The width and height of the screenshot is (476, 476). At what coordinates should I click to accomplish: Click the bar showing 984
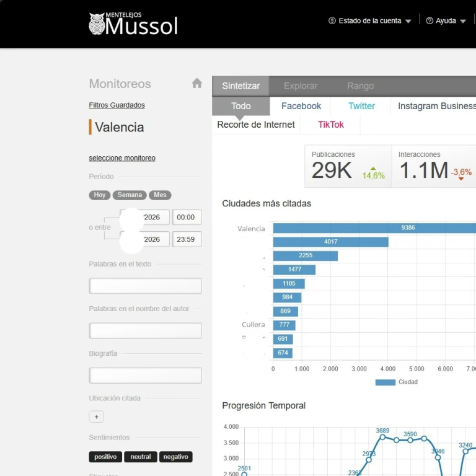(287, 297)
